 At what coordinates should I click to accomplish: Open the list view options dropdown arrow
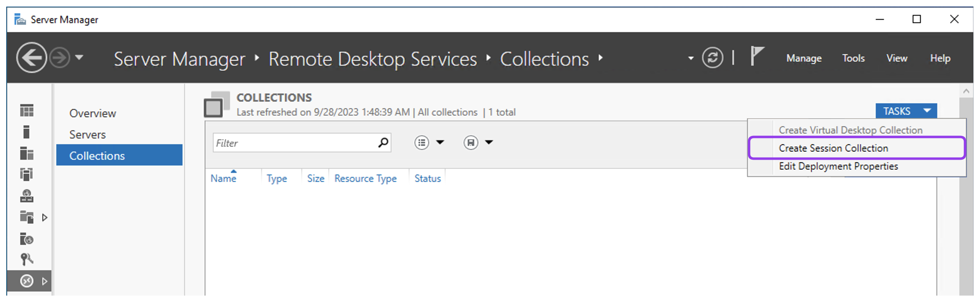coord(440,142)
